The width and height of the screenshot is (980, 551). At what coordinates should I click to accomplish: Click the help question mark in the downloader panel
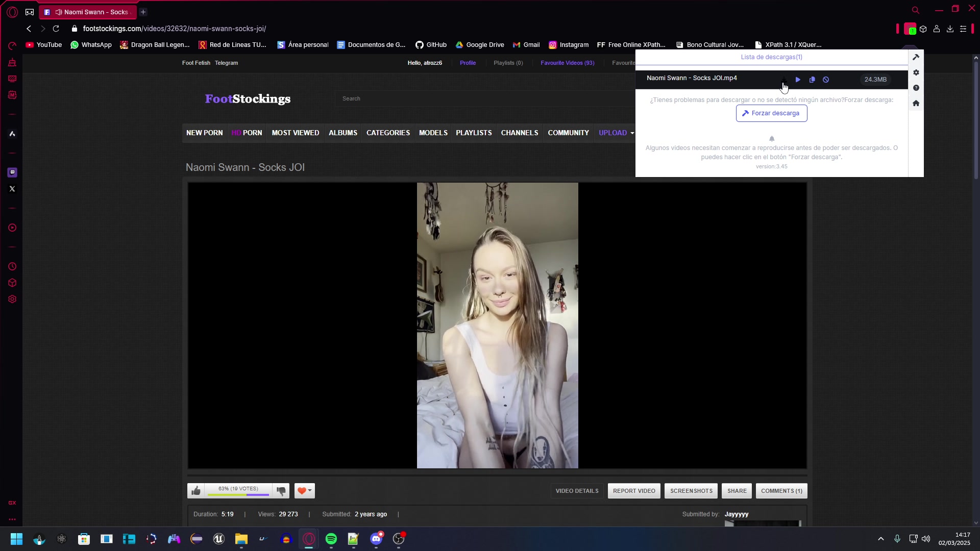pos(916,88)
